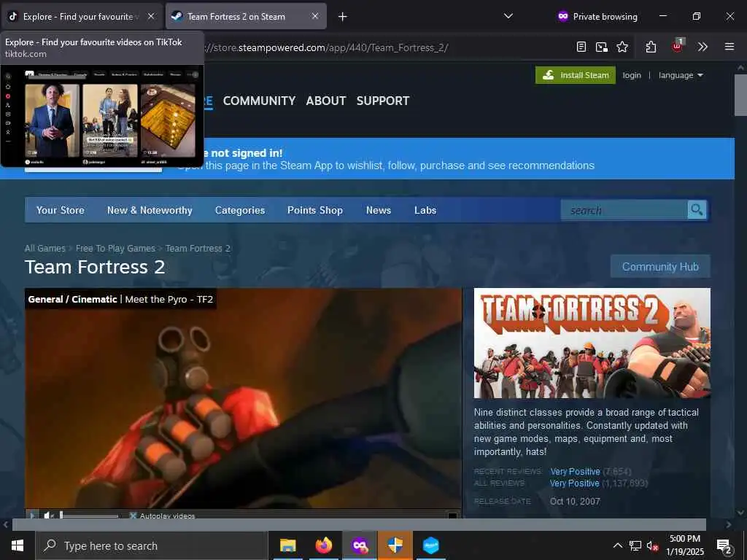This screenshot has height=560, width=747.
Task: Open Firefox hamburger application menu
Action: (x=729, y=47)
